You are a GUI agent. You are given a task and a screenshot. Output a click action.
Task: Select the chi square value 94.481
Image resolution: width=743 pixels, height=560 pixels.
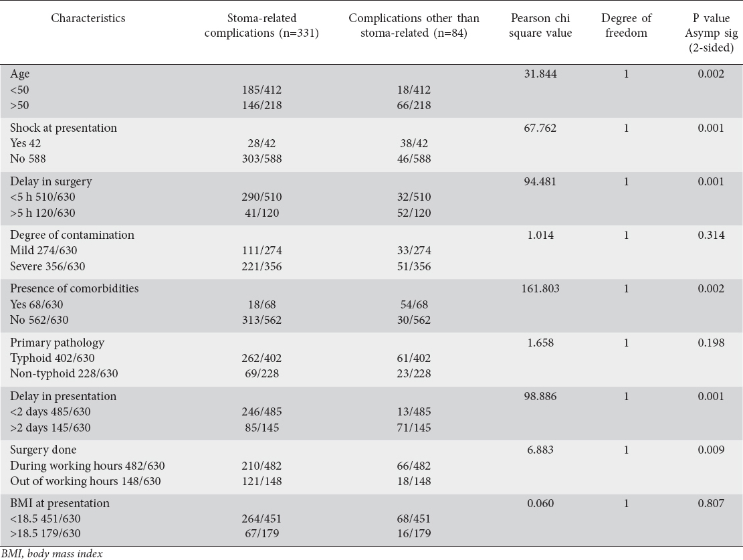541,181
